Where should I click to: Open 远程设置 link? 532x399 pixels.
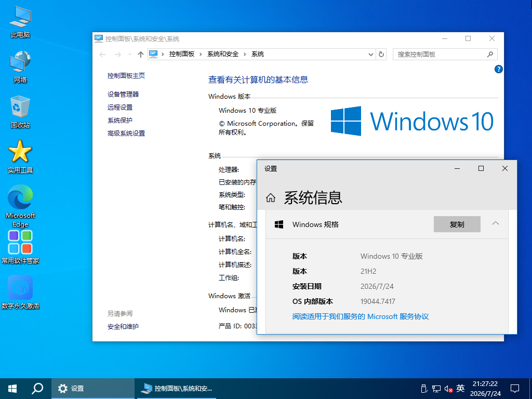coord(120,107)
